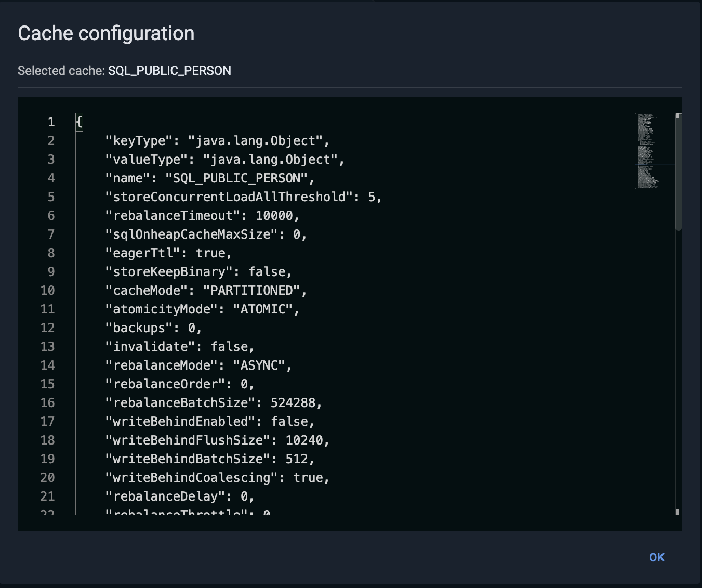Click the "ATOMIC" atomicityMode value

(x=262, y=309)
